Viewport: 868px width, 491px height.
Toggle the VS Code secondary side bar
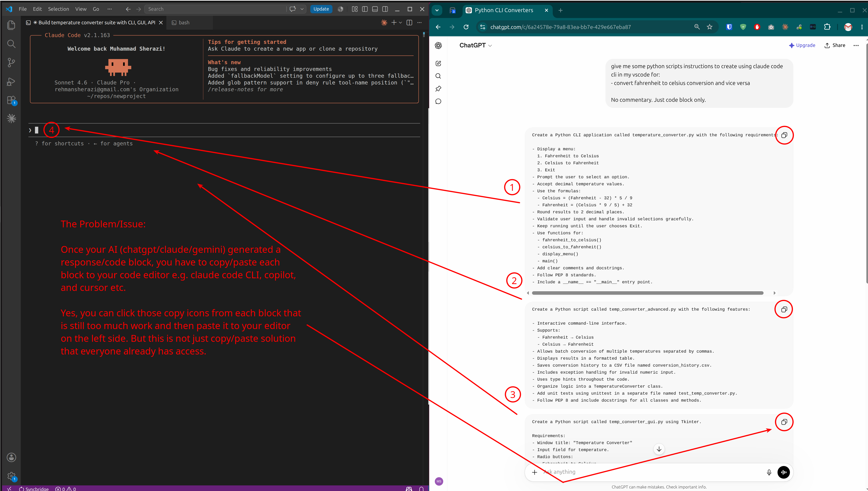(385, 9)
